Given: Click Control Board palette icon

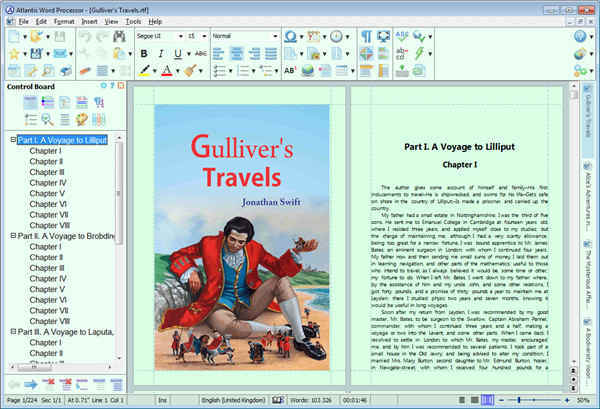Looking at the screenshot, I should 82,120.
